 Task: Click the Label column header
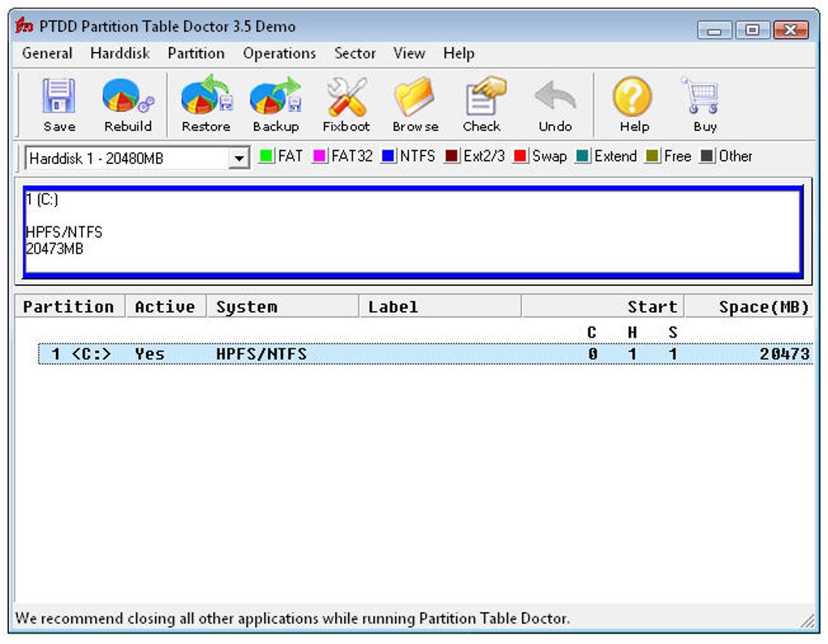tap(440, 307)
